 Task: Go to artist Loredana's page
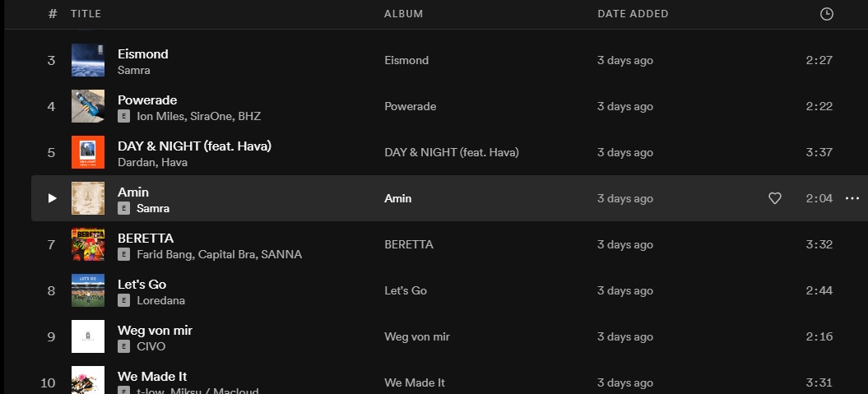click(x=160, y=301)
